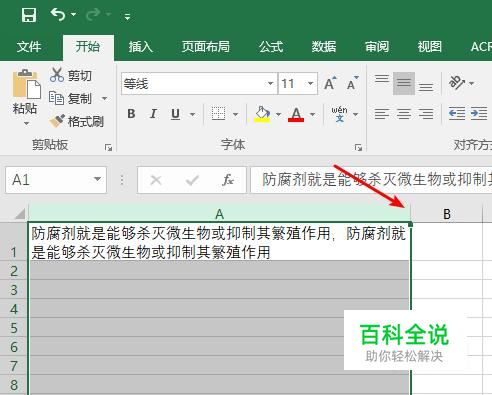Image resolution: width=492 pixels, height=395 pixels.
Task: Click the decrease indent icon
Action: 457,114
